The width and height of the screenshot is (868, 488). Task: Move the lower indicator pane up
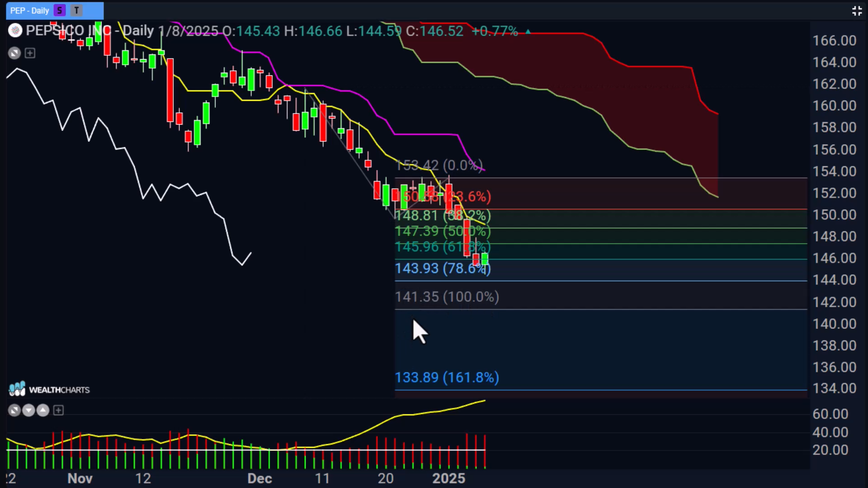pyautogui.click(x=43, y=410)
